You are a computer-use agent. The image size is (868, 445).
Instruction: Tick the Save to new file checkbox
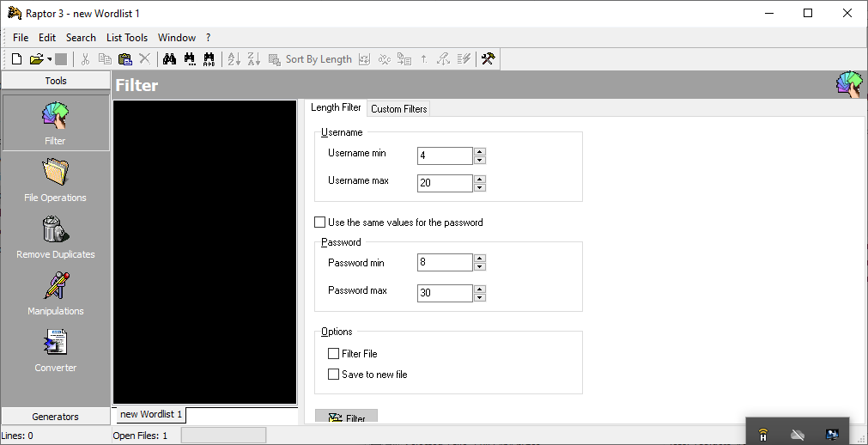[334, 375]
